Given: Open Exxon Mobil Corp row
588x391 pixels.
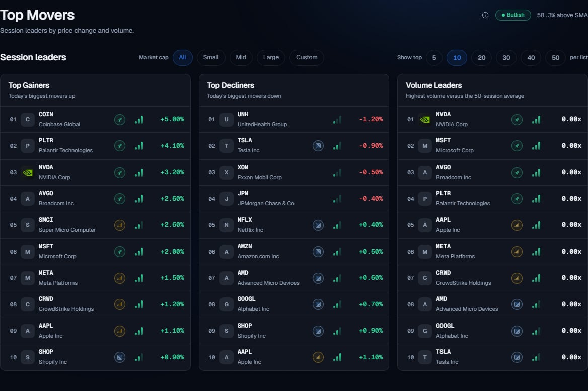Looking at the screenshot, I should coord(293,173).
